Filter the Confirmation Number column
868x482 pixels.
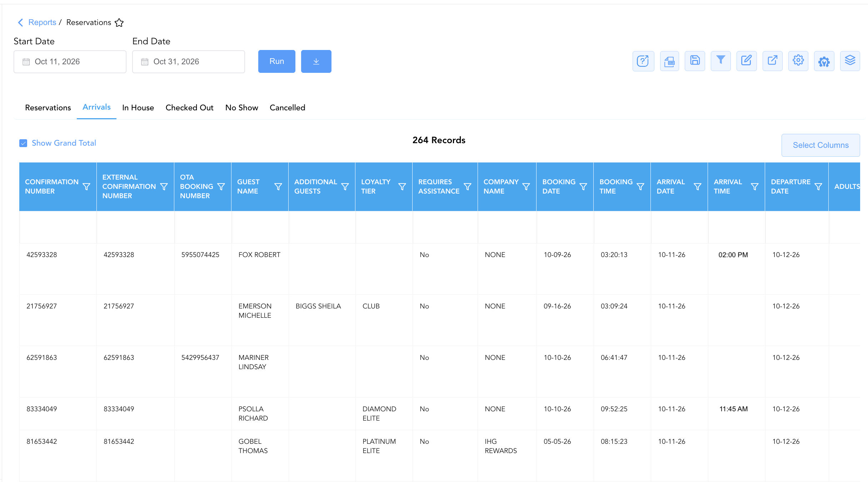point(86,187)
